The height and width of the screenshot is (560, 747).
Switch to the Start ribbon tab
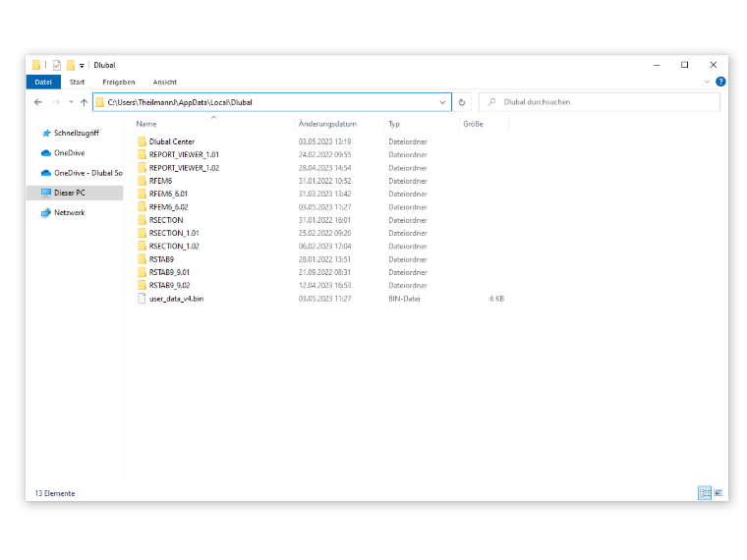77,82
